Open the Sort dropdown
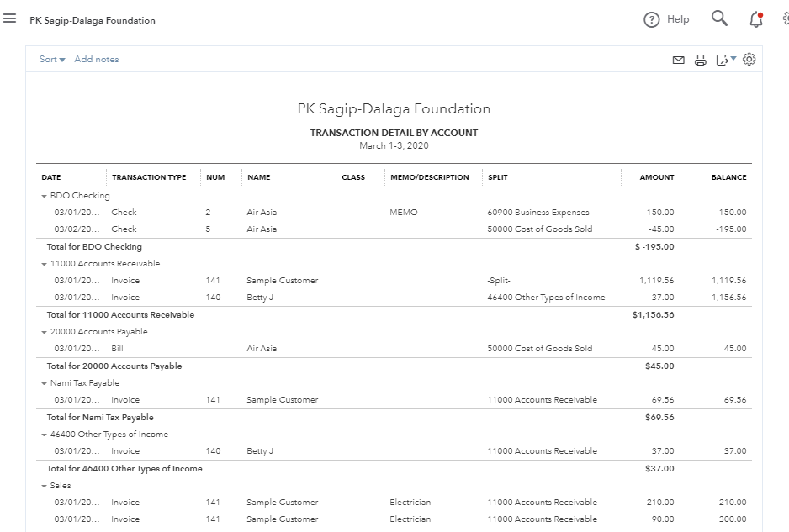Screen dimensions: 789x532 (x=52, y=60)
